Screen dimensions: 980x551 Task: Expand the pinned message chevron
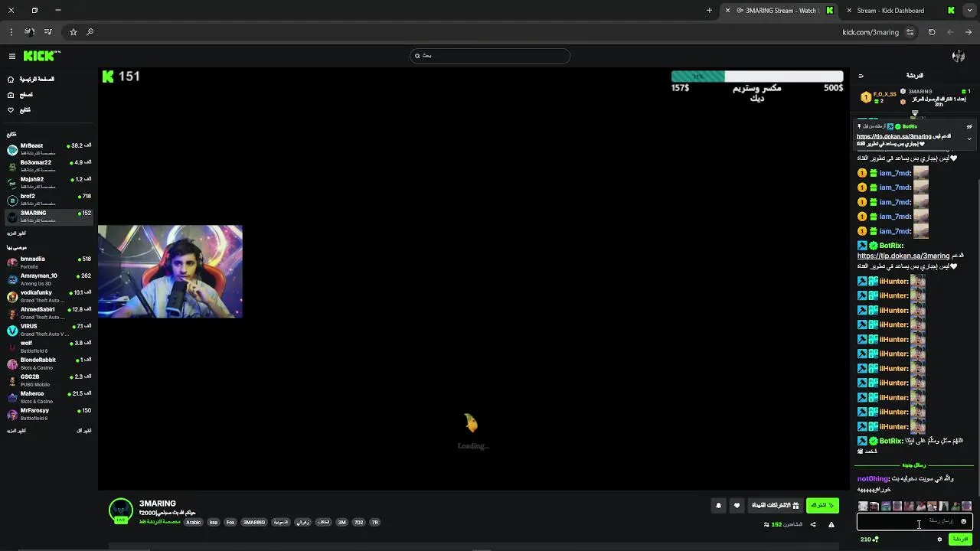[x=969, y=139]
